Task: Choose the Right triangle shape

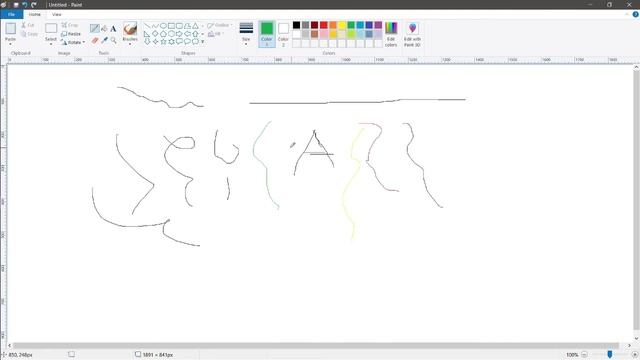Action: click(x=147, y=33)
